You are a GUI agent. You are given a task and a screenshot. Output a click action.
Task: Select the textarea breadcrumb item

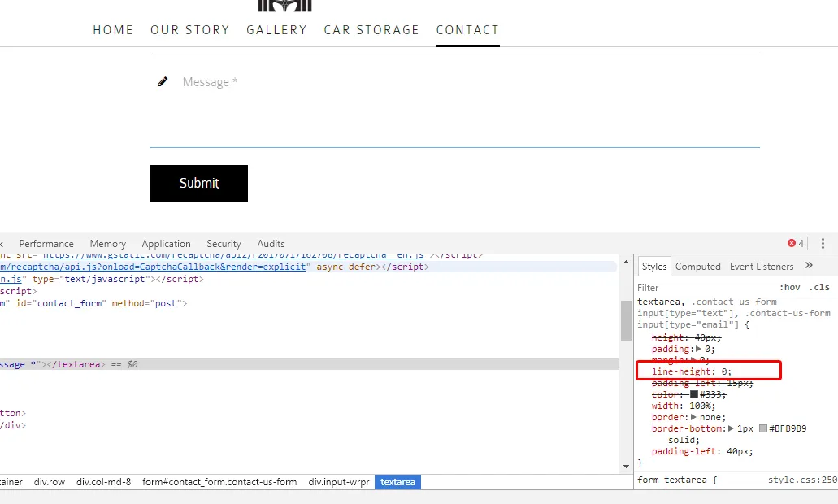tap(397, 482)
